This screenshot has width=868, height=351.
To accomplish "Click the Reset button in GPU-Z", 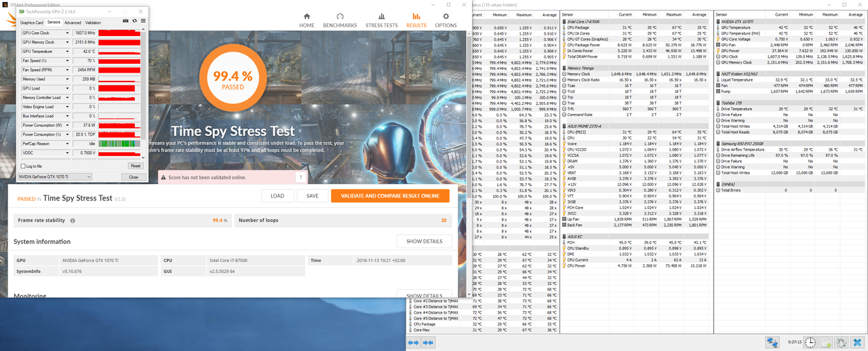I will coord(136,166).
